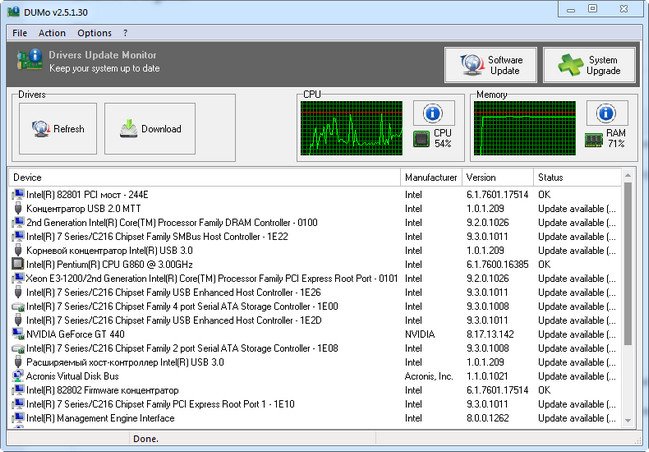Screen dimensions: 649x452
Task: Click the System Upgrade button
Action: point(589,65)
